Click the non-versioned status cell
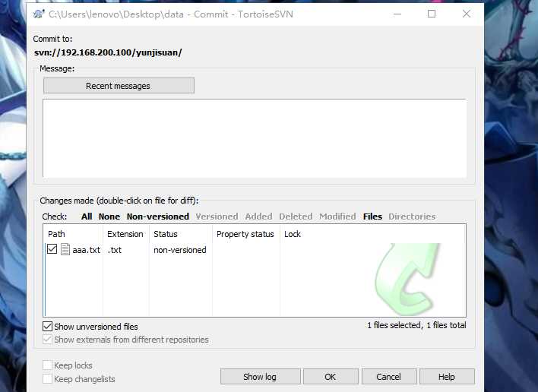Image resolution: width=538 pixels, height=392 pixels. pyautogui.click(x=180, y=250)
